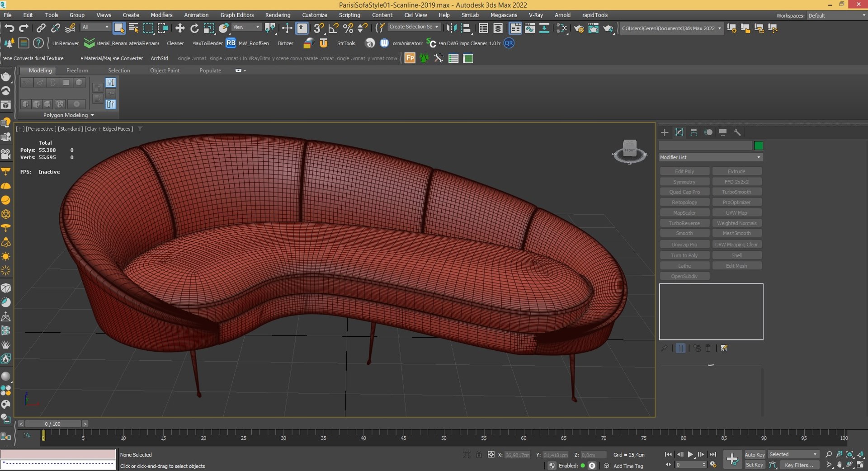Open the Utilities wrench panel icon

point(737,132)
